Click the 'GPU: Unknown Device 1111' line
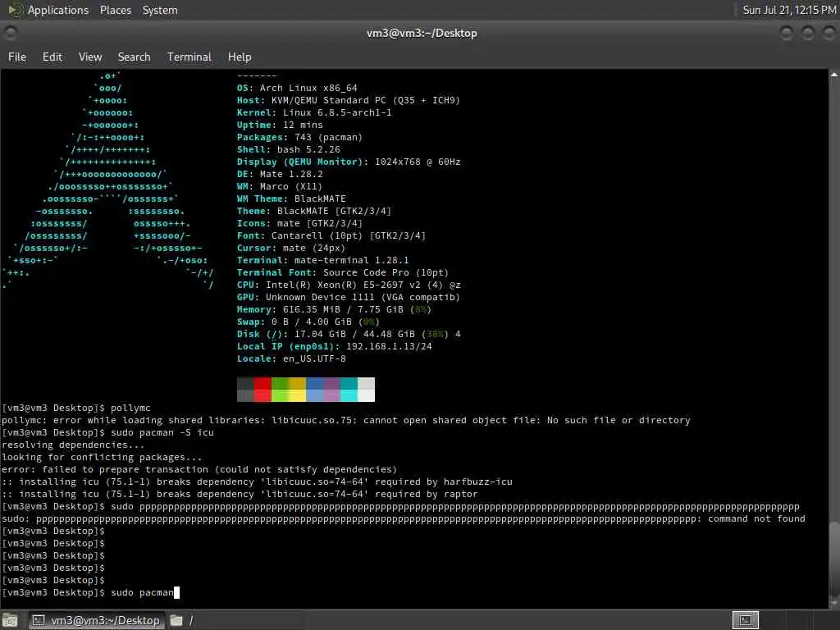Viewport: 840px width, 630px height. (x=348, y=297)
